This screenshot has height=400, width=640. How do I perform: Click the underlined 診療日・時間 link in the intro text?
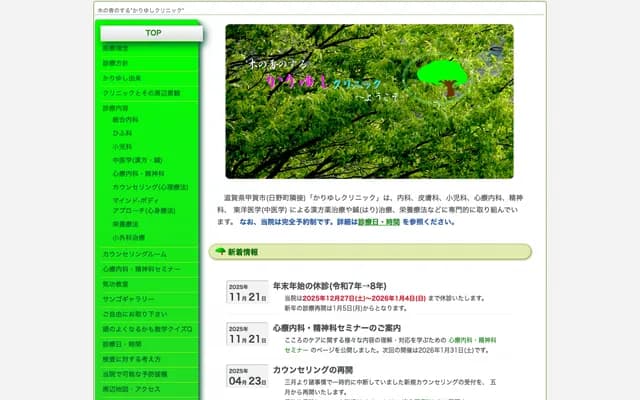tap(379, 222)
